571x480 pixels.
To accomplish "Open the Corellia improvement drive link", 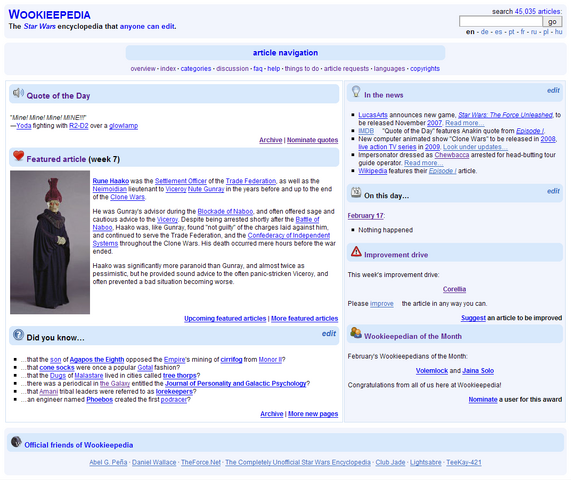I will coord(454,289).
